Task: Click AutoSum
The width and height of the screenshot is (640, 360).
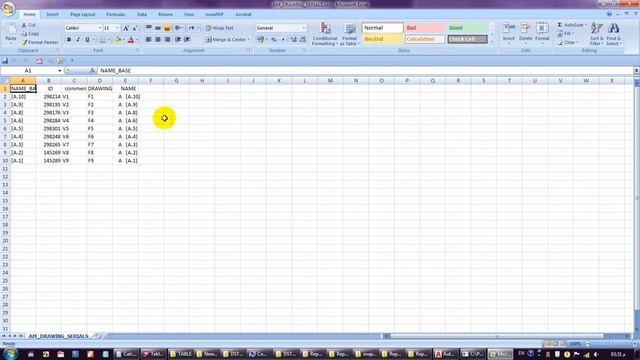Action: tap(571, 25)
